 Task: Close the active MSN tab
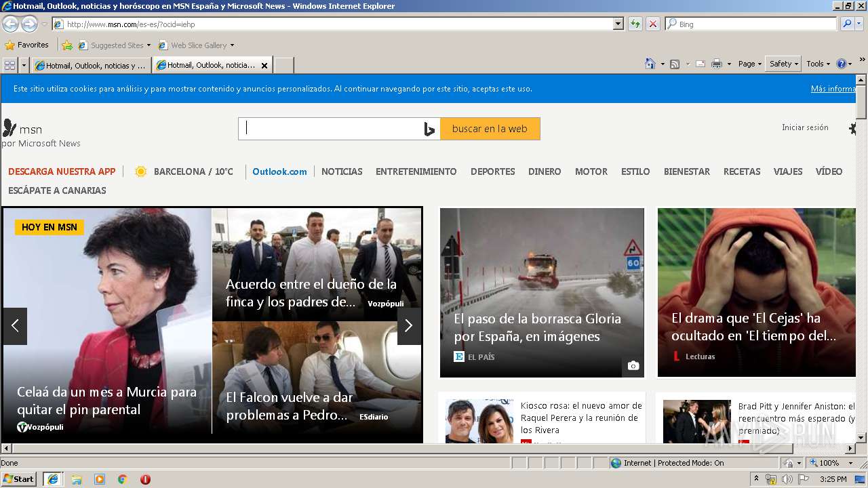click(x=264, y=66)
